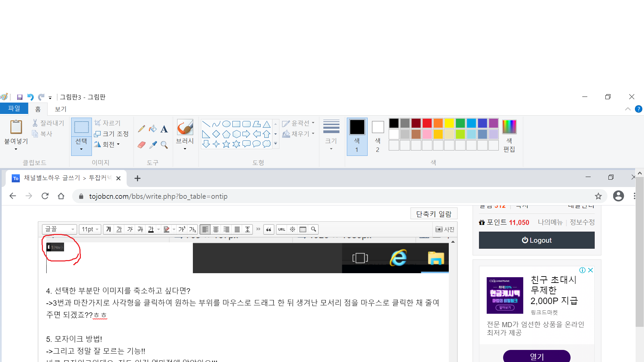
Task: Open the 보기 ribbon tab
Action: click(x=61, y=109)
